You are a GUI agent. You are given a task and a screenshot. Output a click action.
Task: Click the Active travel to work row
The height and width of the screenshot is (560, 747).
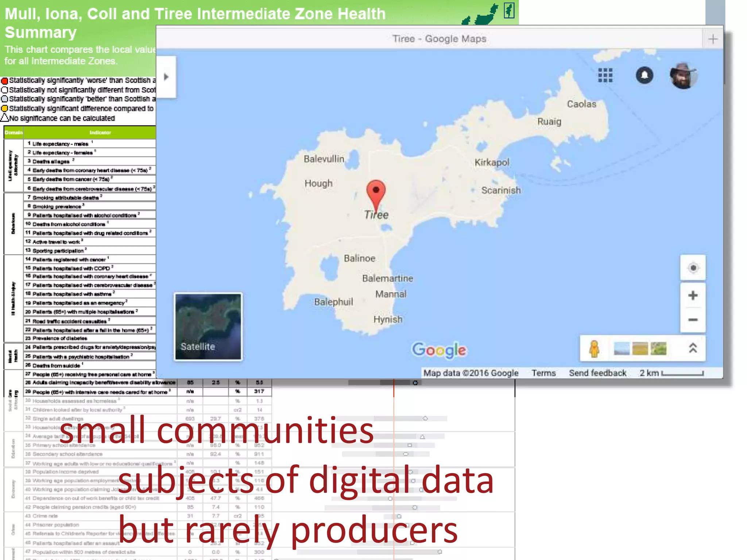pyautogui.click(x=90, y=242)
